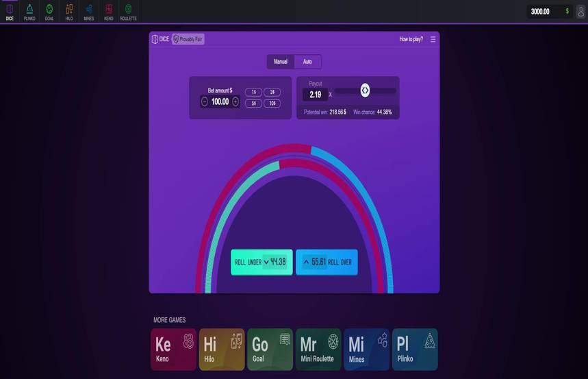Launch the Roulette icon in top bar
The image size is (588, 379).
click(128, 12)
